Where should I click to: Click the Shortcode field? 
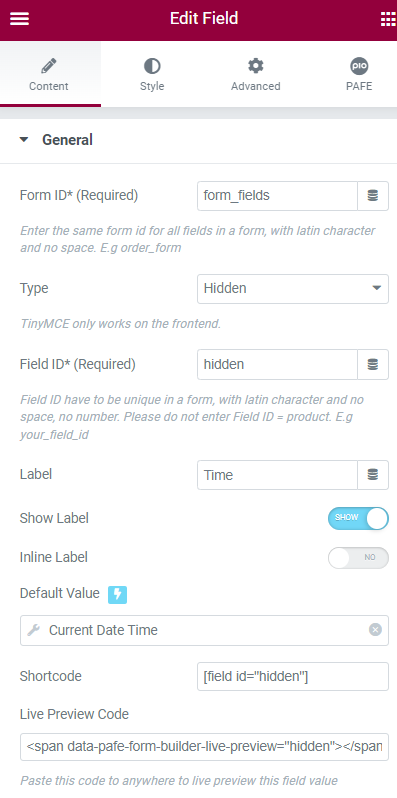click(293, 676)
